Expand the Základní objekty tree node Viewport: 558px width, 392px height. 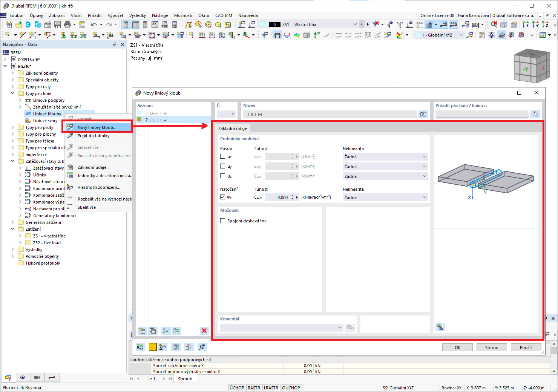pos(12,73)
